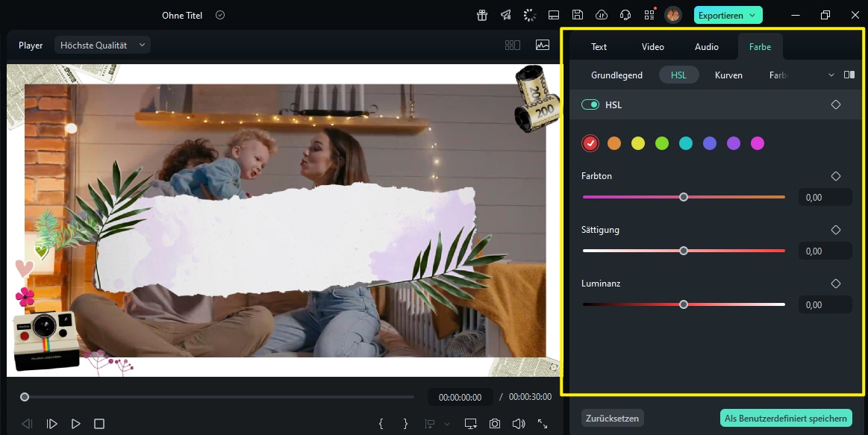Toggle the before/after compare view icon
Viewport: 868px width, 435px height.
(849, 75)
